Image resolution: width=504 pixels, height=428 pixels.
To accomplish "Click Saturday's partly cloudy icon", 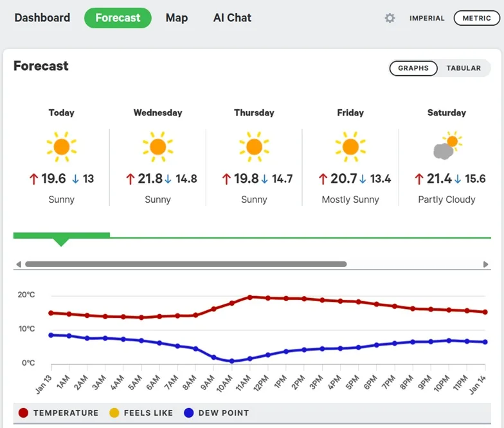I will (447, 147).
